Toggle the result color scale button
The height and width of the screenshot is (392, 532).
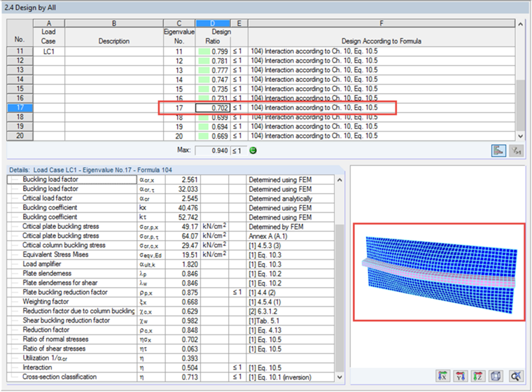(x=498, y=150)
